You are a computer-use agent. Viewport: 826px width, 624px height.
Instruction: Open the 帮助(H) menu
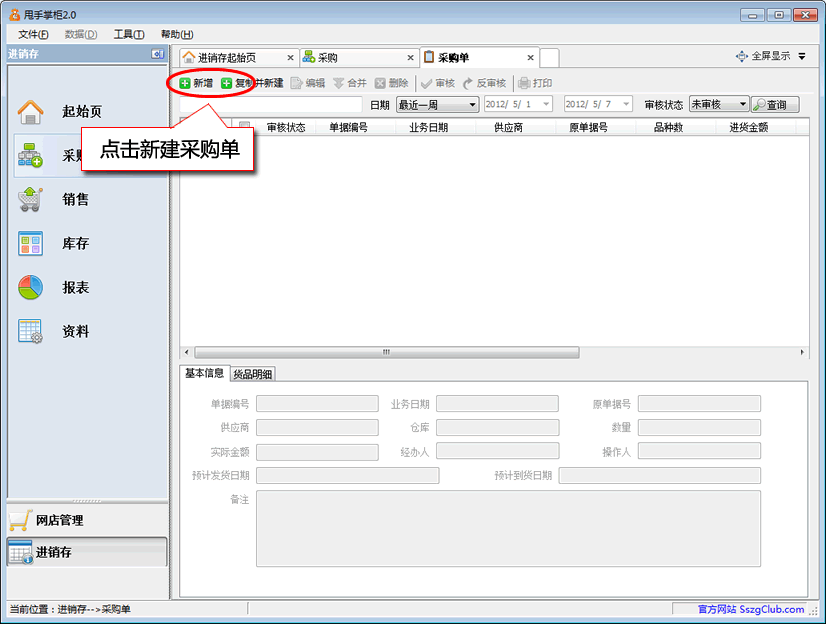coord(177,34)
